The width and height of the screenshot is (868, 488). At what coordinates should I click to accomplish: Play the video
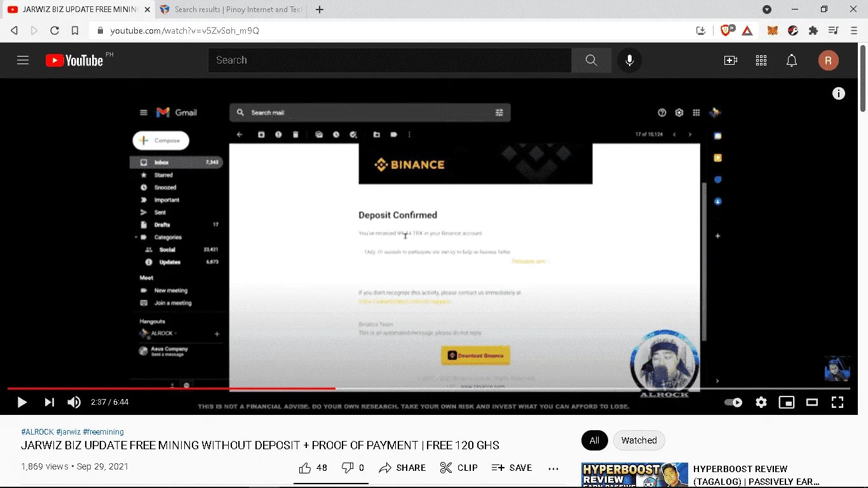click(22, 402)
